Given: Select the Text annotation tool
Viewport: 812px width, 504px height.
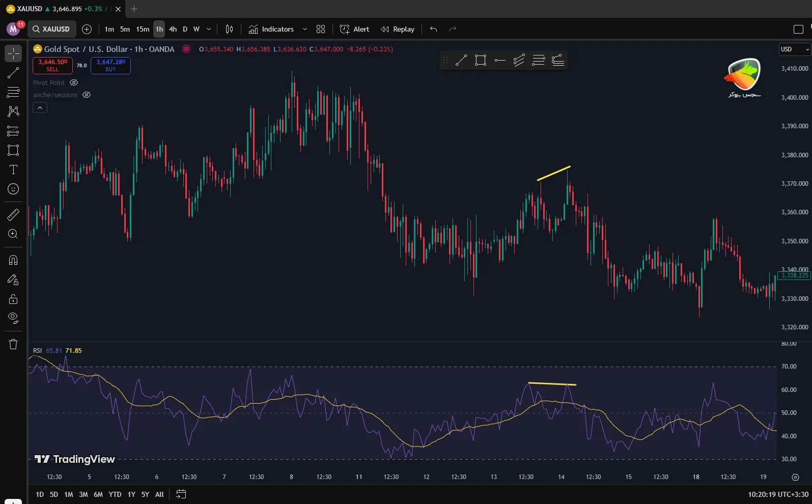Looking at the screenshot, I should [x=13, y=170].
